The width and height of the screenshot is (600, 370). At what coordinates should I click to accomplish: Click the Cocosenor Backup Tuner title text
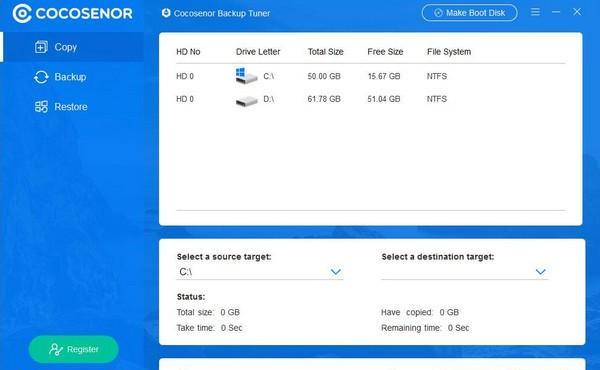(222, 13)
